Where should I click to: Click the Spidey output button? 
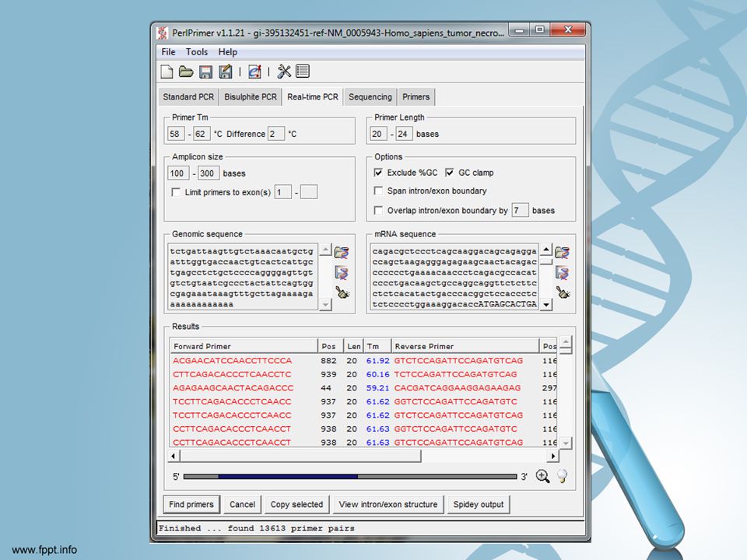(x=479, y=504)
